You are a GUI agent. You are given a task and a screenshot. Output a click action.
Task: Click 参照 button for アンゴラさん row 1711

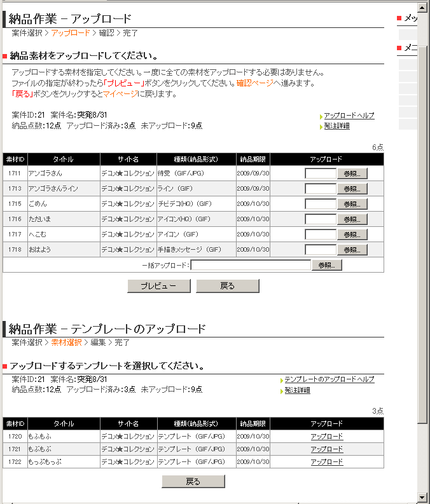(352, 173)
